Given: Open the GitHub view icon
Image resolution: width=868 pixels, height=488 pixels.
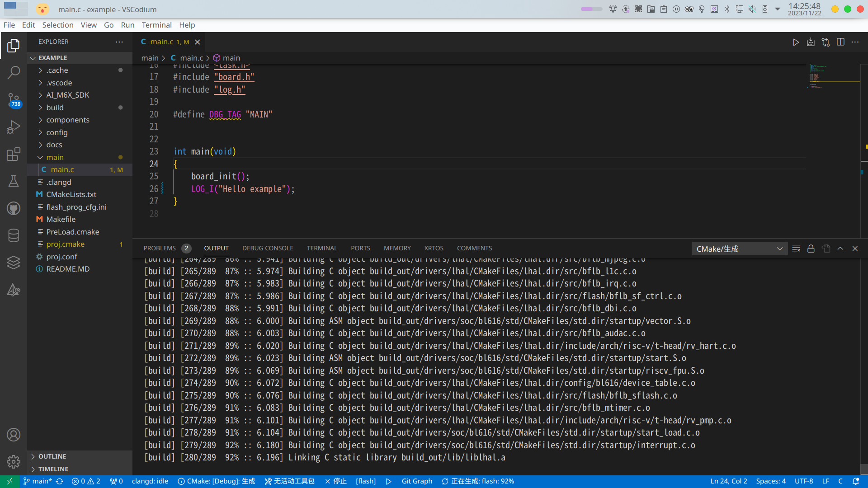Looking at the screenshot, I should click(14, 208).
